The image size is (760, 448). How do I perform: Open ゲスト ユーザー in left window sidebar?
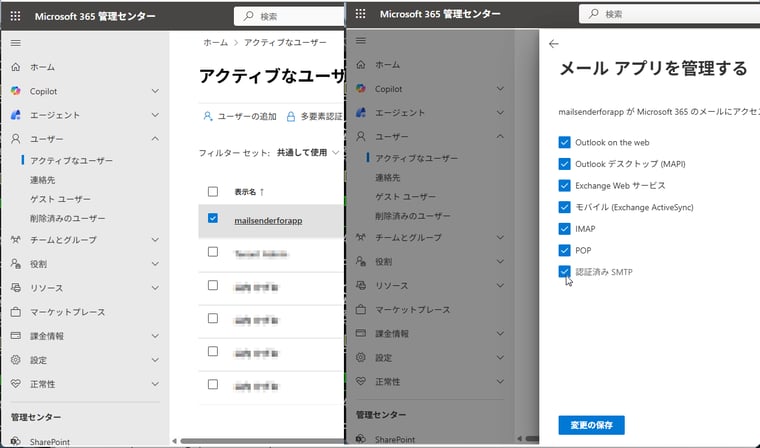(x=60, y=199)
